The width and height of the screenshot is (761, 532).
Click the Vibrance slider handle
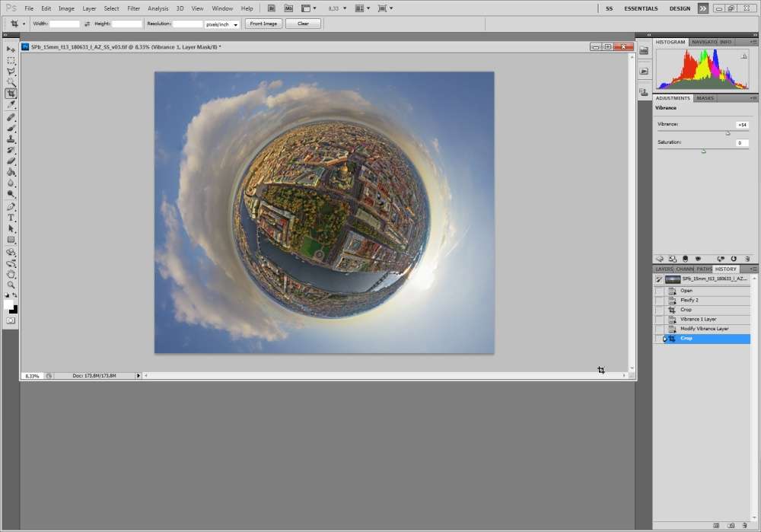[728, 133]
